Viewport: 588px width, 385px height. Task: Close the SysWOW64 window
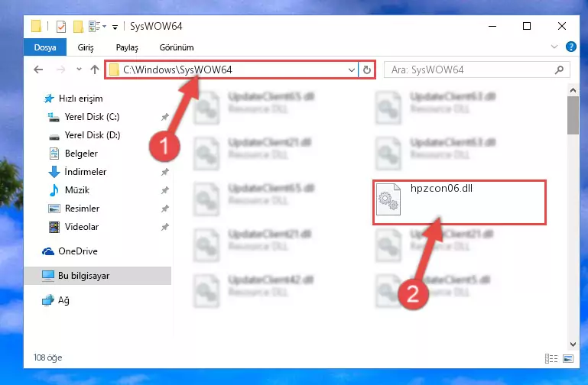coord(561,26)
